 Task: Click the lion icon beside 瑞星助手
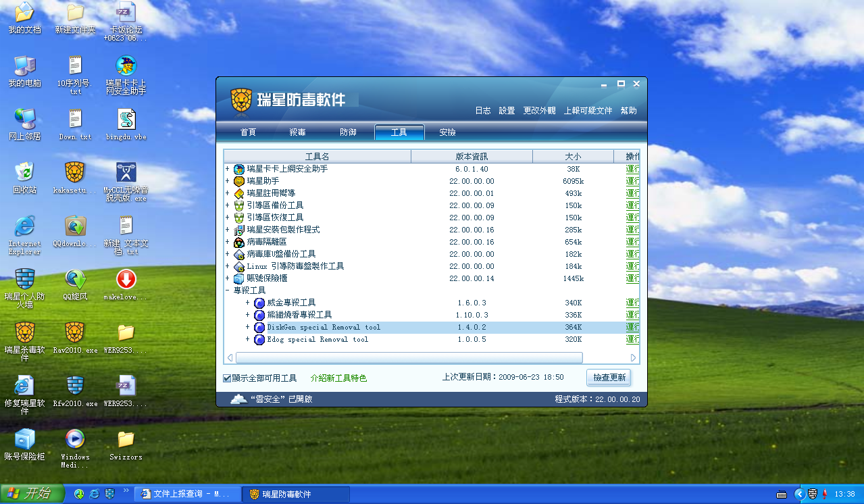(x=238, y=181)
